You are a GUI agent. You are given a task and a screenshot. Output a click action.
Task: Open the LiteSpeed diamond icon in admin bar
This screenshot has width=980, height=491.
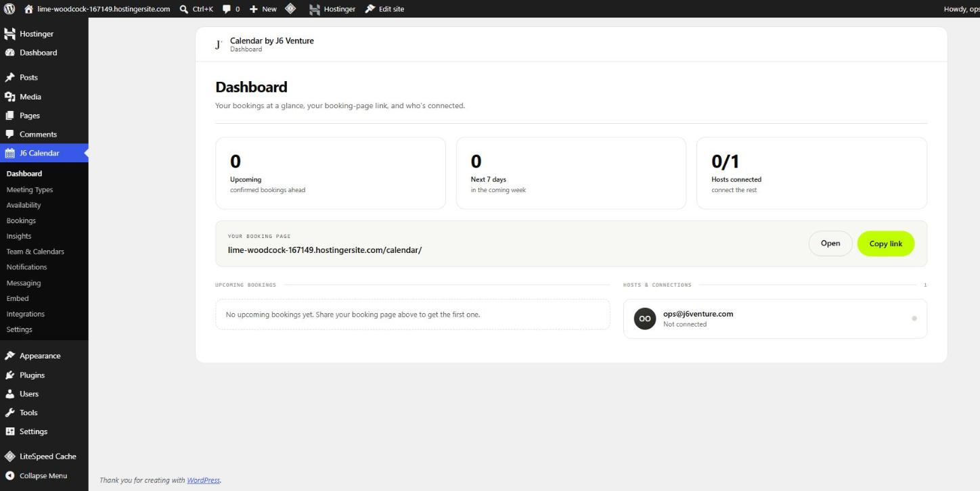click(x=290, y=9)
